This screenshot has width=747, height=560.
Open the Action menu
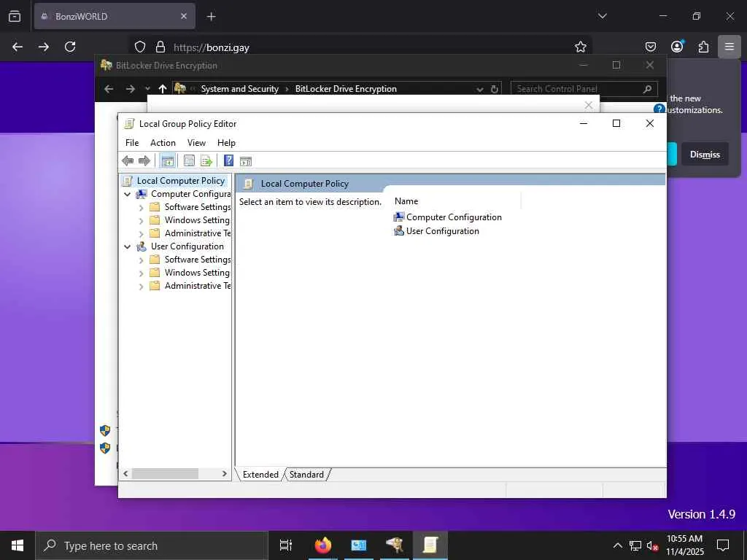click(x=163, y=143)
